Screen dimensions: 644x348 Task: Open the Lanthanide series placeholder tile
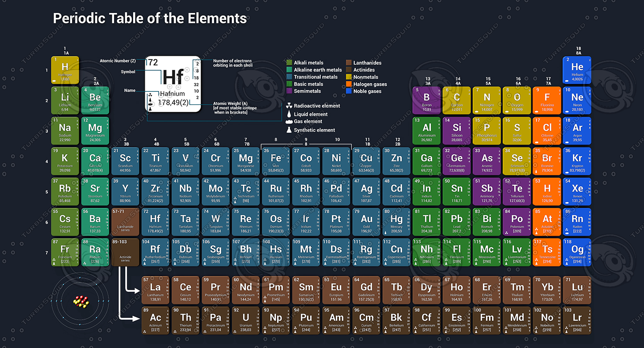125,222
